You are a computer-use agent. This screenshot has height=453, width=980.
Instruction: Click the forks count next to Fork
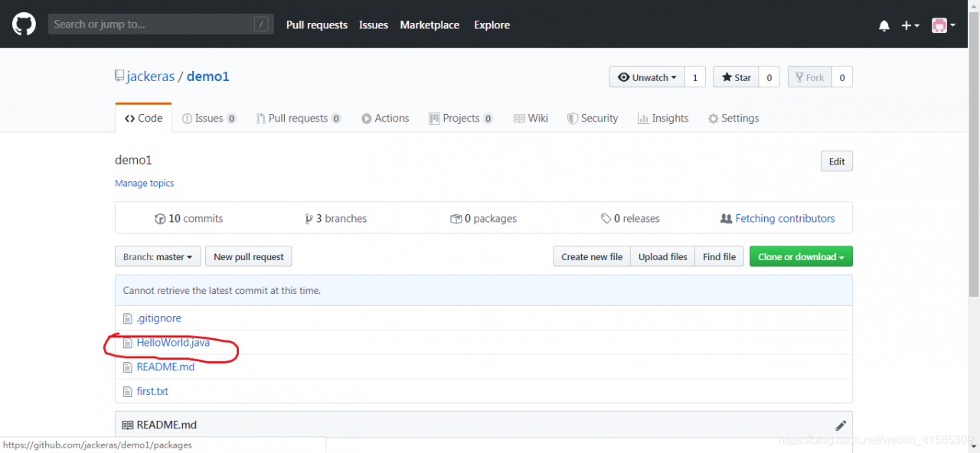coord(842,77)
